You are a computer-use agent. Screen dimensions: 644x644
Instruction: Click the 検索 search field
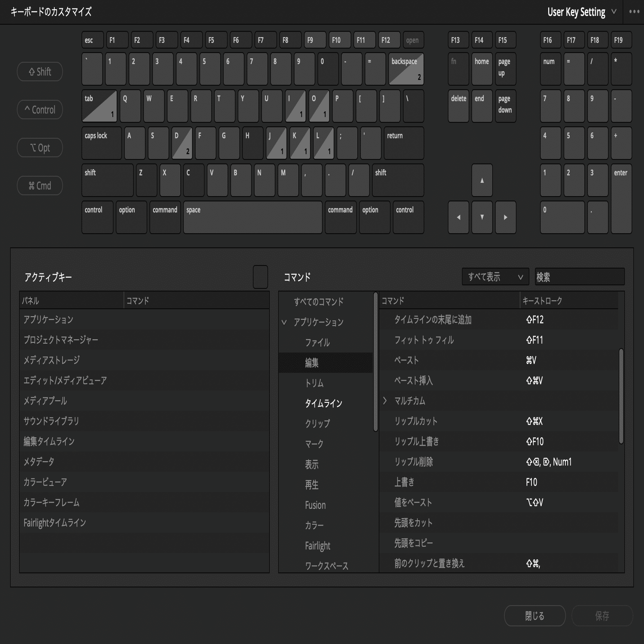click(579, 276)
